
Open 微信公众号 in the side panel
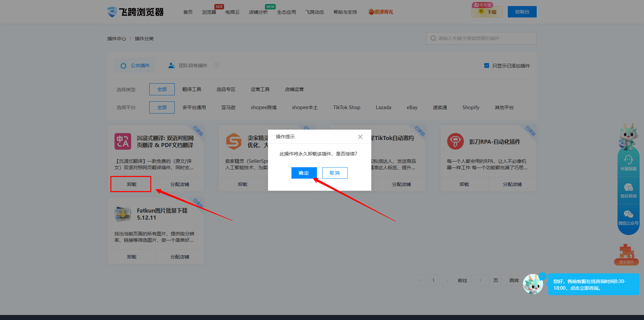[x=628, y=217]
